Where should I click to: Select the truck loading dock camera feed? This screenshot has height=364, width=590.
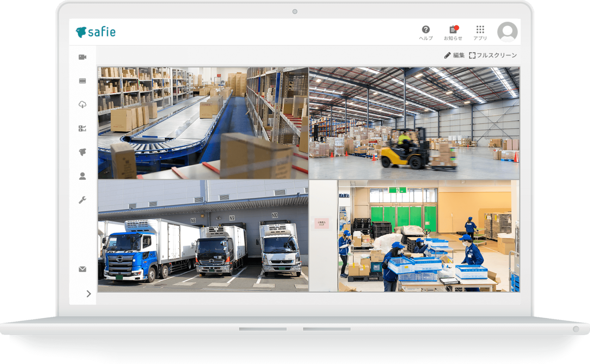[203, 236]
